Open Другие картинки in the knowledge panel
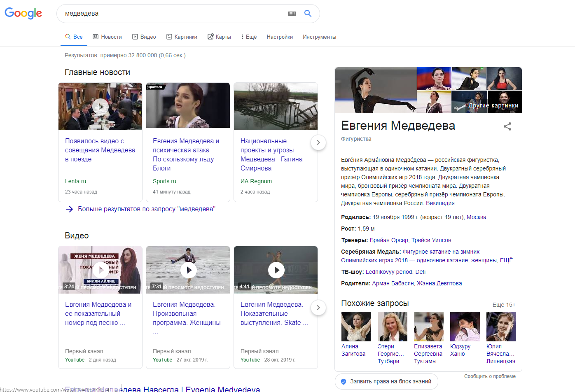The height and width of the screenshot is (392, 575). [493, 105]
